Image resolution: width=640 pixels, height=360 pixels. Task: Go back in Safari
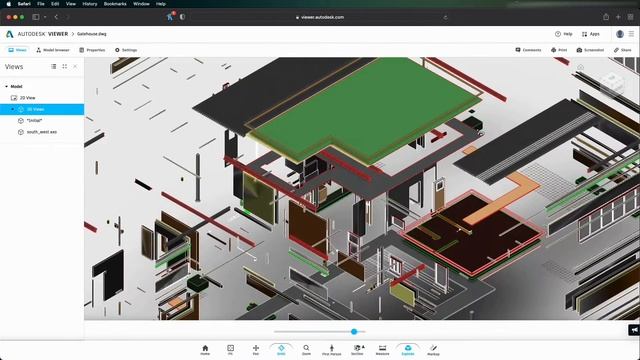[x=56, y=17]
